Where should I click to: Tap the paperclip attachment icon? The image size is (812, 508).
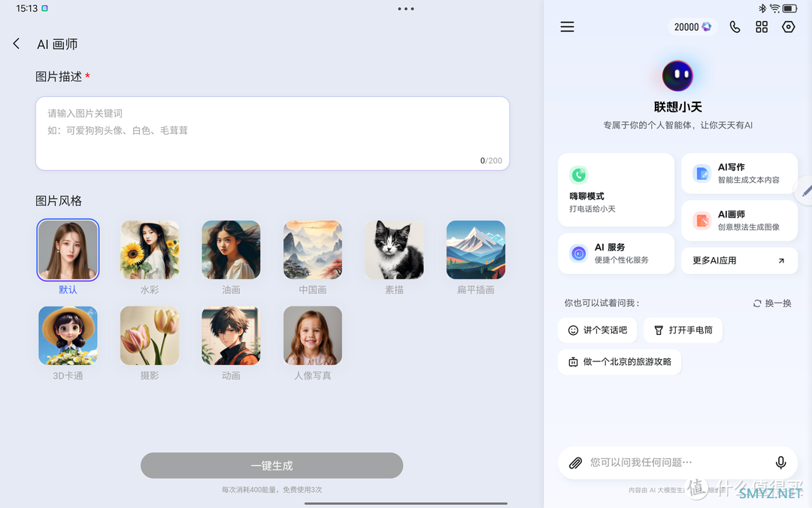pos(575,463)
